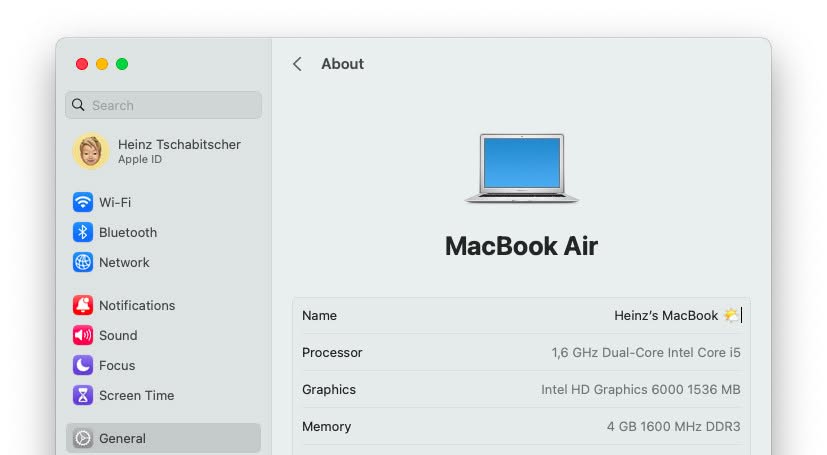Click the "Name" row label

pyautogui.click(x=320, y=315)
